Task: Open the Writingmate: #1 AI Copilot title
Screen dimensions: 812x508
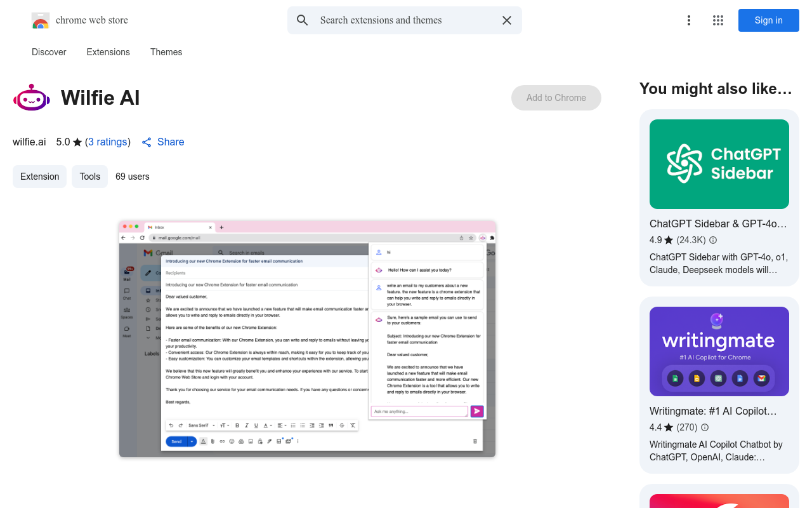Action: [x=713, y=411]
